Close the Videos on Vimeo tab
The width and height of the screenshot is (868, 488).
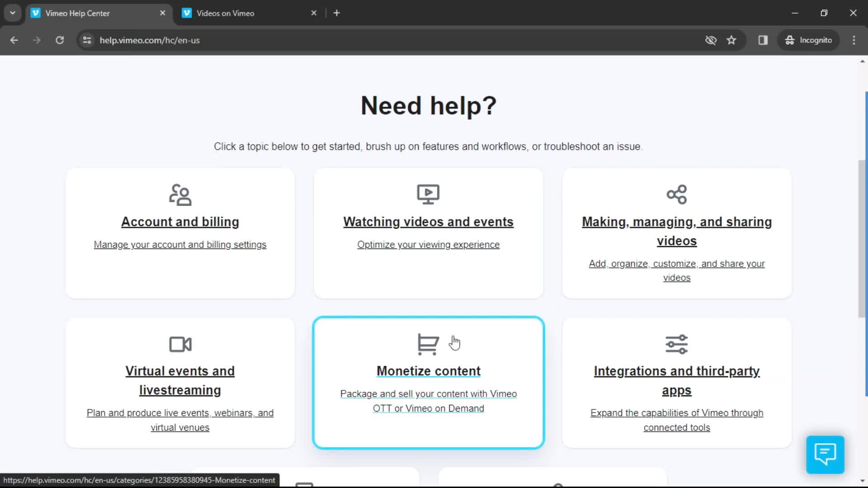pos(314,13)
